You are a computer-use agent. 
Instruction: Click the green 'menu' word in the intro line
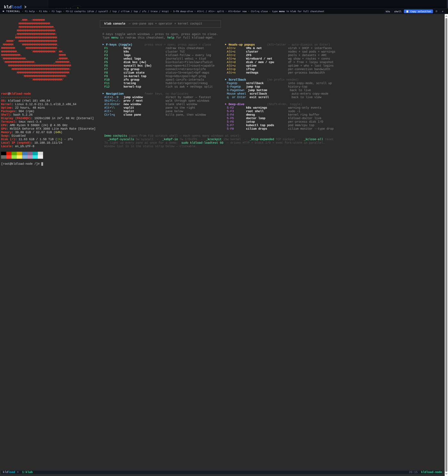tap(115, 37)
